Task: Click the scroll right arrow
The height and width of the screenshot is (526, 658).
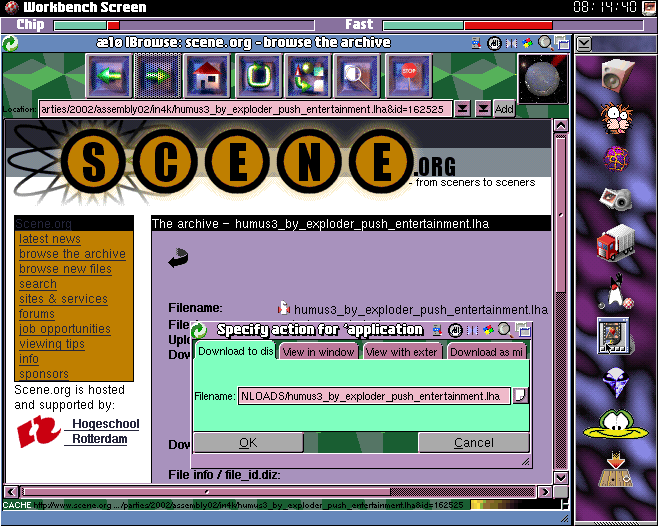Action: [545, 492]
